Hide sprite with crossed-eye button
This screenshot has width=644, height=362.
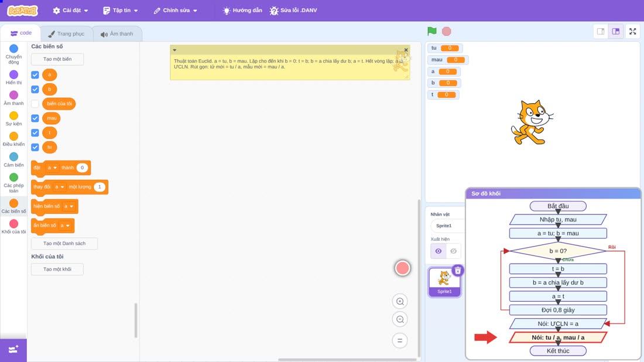pyautogui.click(x=453, y=251)
